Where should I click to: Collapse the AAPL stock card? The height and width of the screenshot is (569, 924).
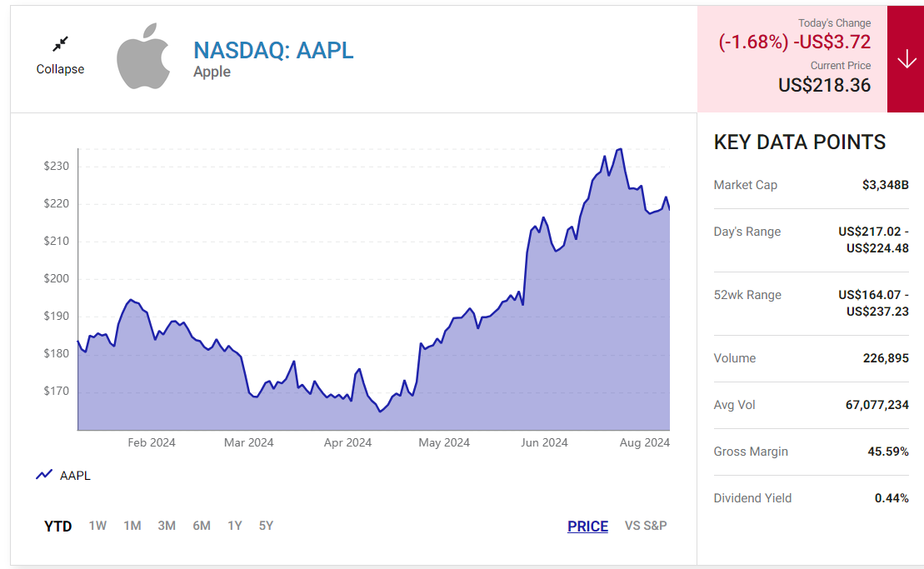pyautogui.click(x=60, y=56)
